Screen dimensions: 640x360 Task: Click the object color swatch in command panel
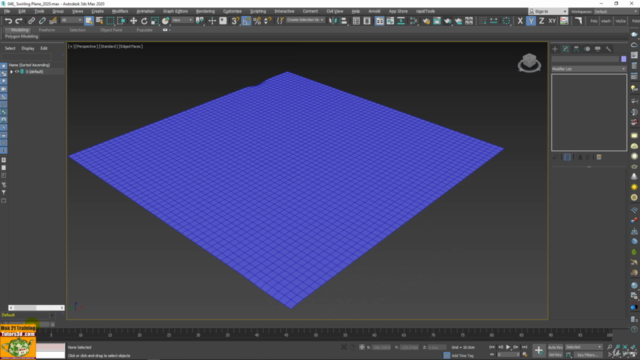[x=623, y=59]
